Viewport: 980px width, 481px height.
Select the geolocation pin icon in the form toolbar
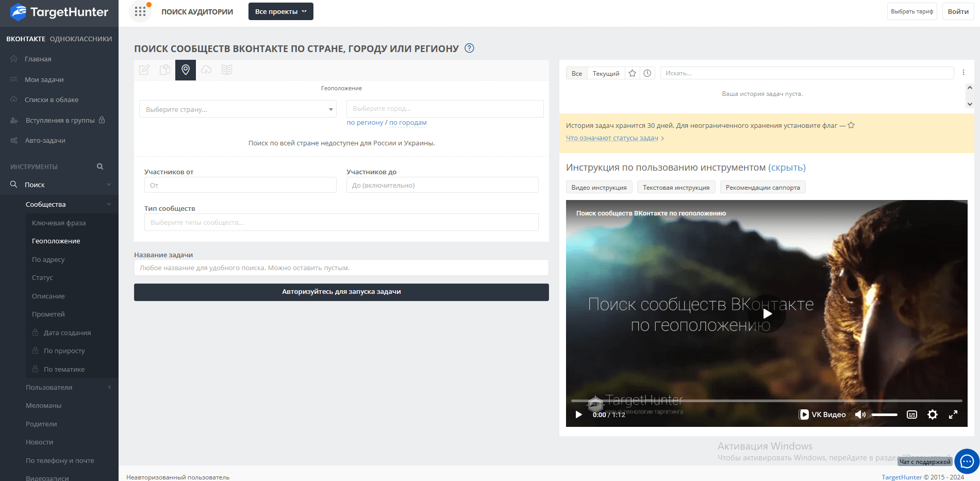tap(185, 70)
